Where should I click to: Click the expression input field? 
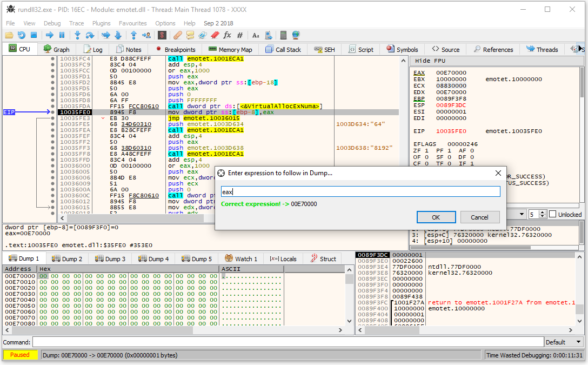pyautogui.click(x=360, y=192)
